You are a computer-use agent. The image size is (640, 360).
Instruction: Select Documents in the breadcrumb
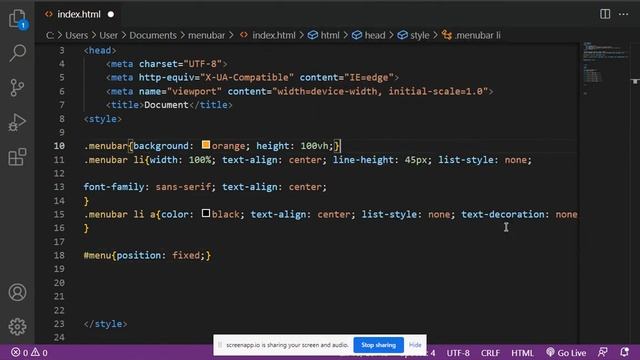pos(153,36)
